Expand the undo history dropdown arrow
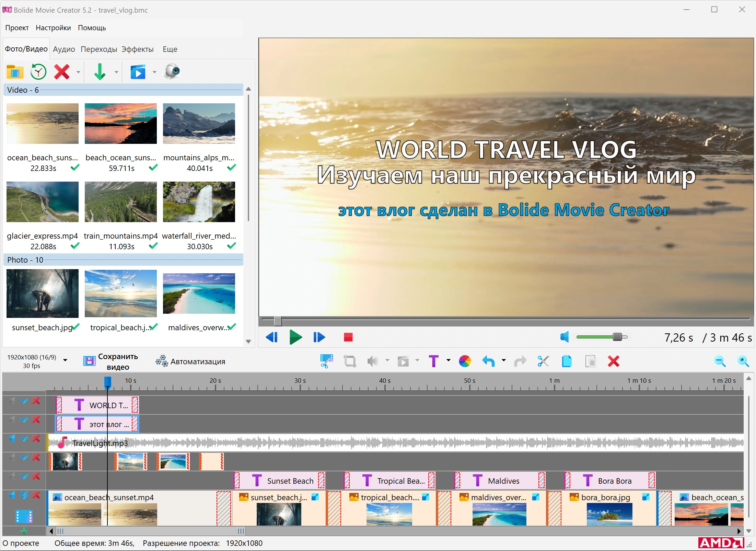This screenshot has width=756, height=551. (x=504, y=360)
